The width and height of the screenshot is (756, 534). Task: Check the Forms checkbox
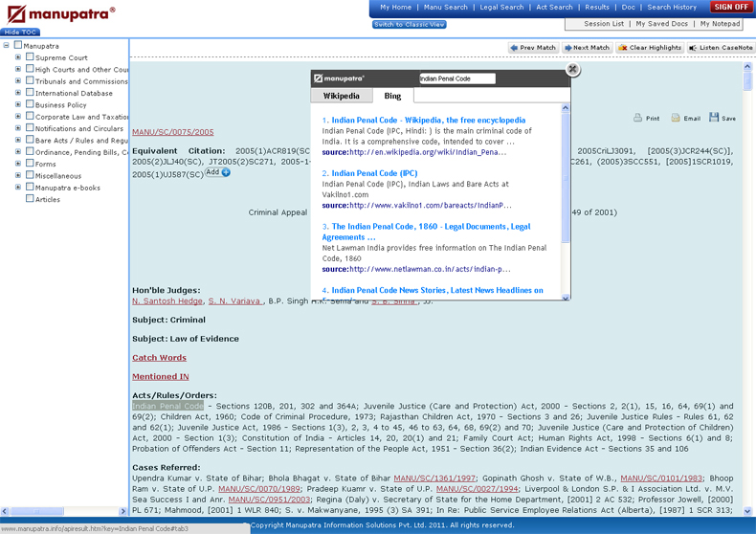[x=30, y=163]
